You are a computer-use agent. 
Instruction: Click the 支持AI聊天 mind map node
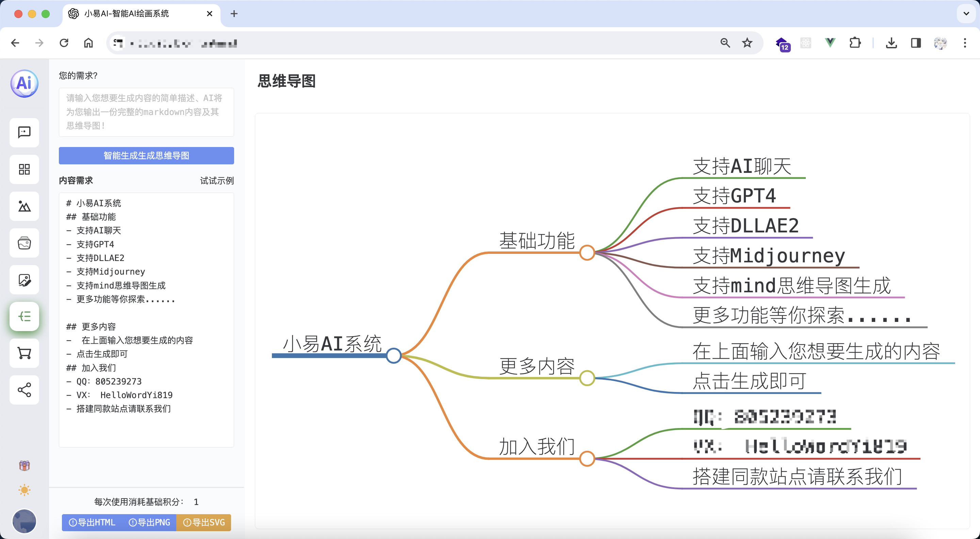(x=742, y=166)
